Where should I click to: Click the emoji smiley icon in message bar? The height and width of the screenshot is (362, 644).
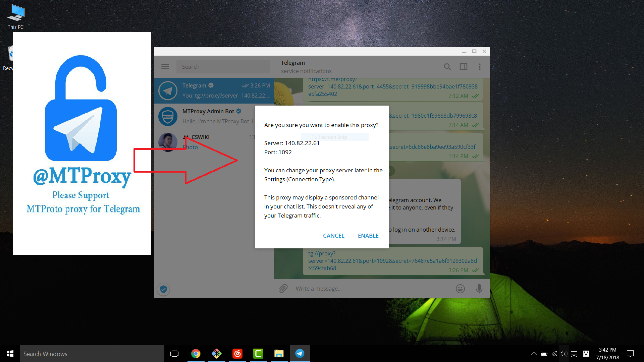pyautogui.click(x=461, y=289)
